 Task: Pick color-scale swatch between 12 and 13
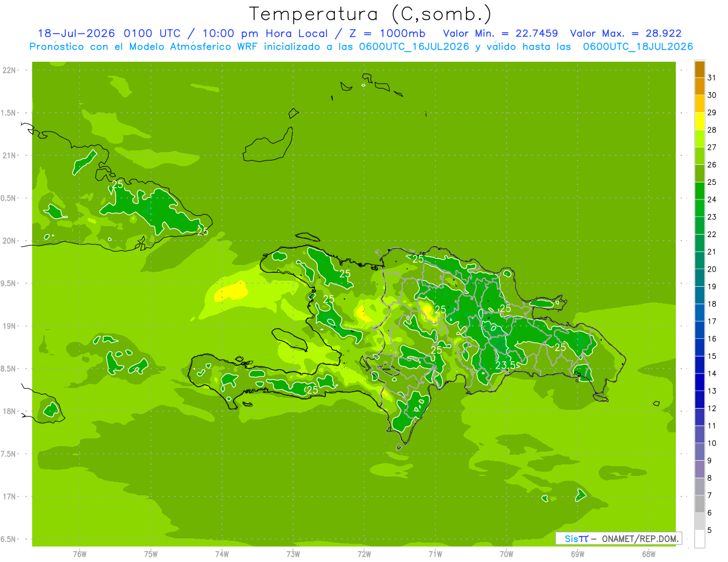tap(699, 400)
